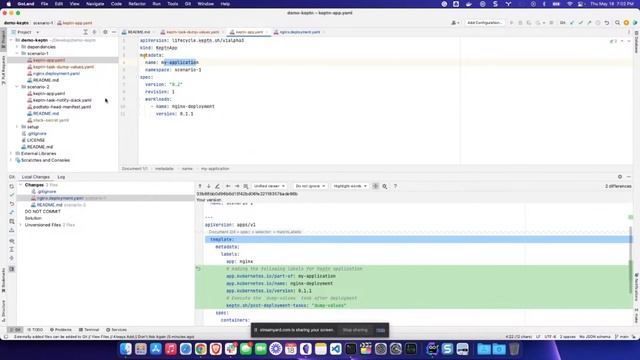Click the Search Everywhere magnifier in main toolbar
Image resolution: width=640 pixels, height=360 pixels.
617,23
